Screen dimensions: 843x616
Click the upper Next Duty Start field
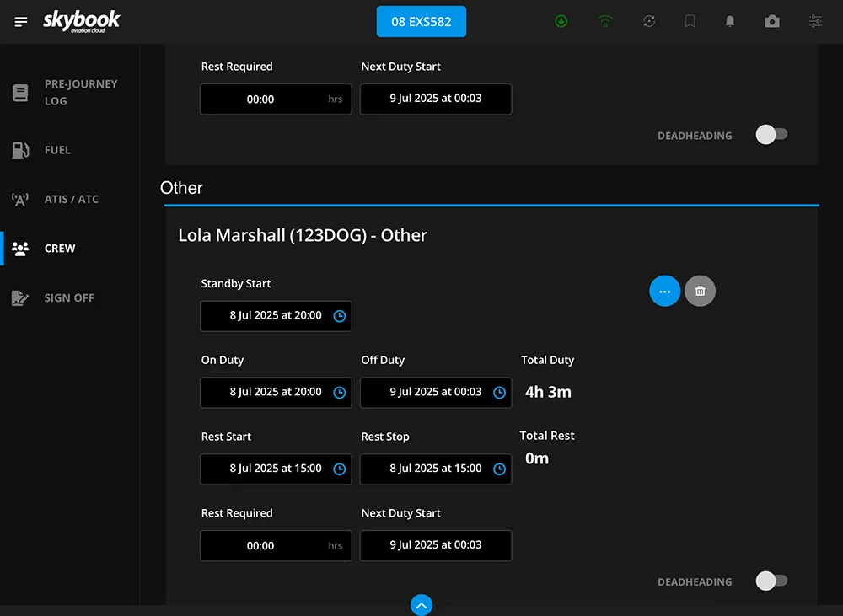click(436, 99)
